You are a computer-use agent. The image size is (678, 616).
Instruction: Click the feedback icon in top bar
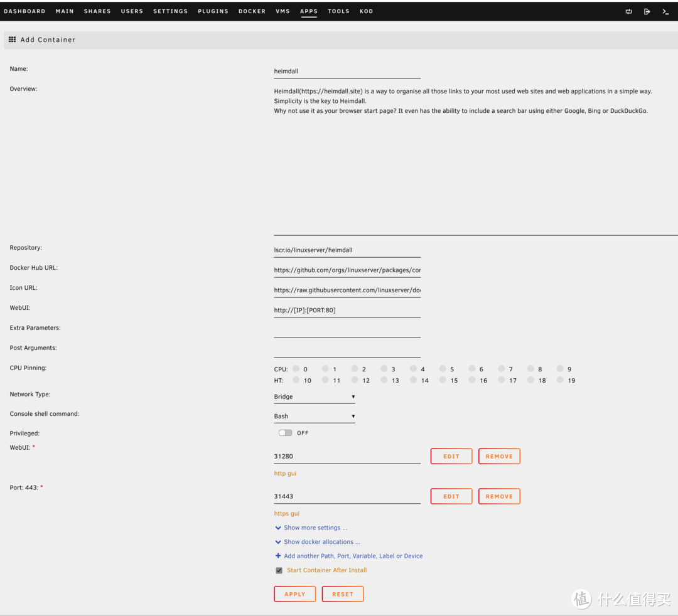[628, 11]
